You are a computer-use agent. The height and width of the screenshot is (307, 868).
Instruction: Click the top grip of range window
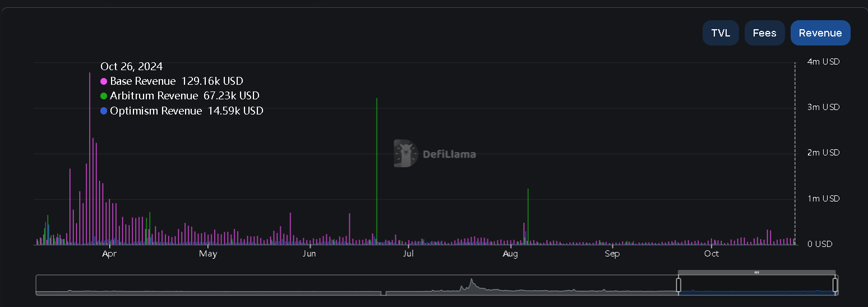click(x=756, y=272)
